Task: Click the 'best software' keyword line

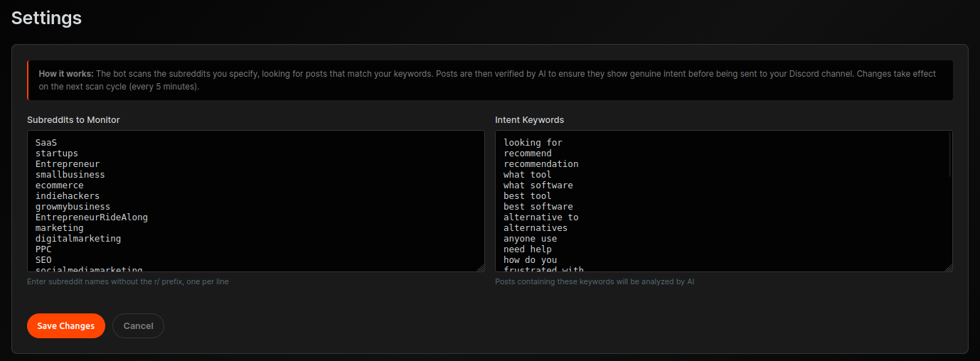Action: (538, 206)
